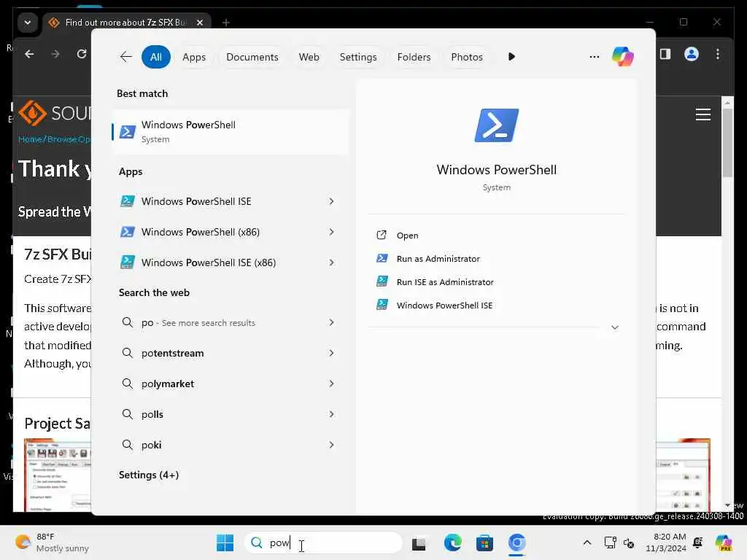
Task: Open clock and date 8:20 AM
Action: click(x=665, y=542)
